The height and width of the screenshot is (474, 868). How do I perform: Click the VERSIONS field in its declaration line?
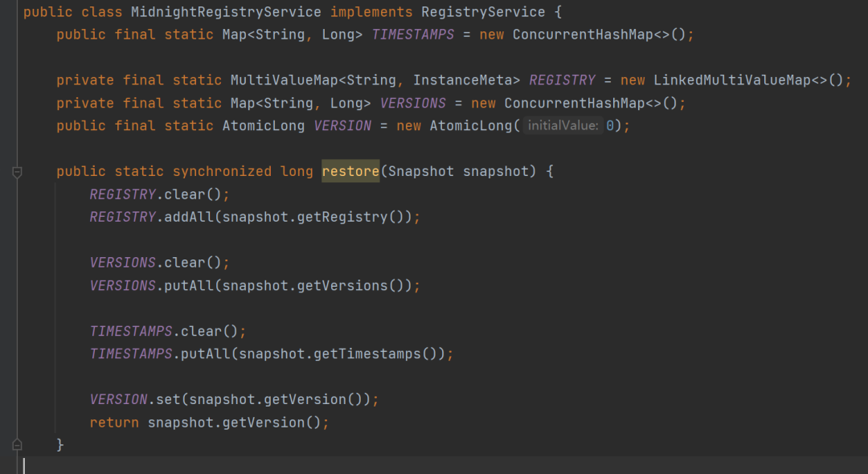click(x=413, y=104)
